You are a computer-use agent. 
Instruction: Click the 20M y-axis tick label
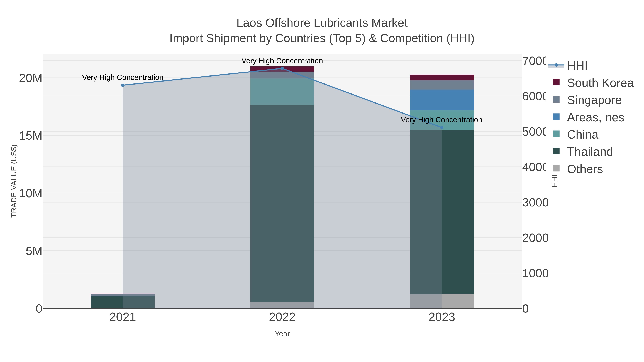(x=30, y=78)
